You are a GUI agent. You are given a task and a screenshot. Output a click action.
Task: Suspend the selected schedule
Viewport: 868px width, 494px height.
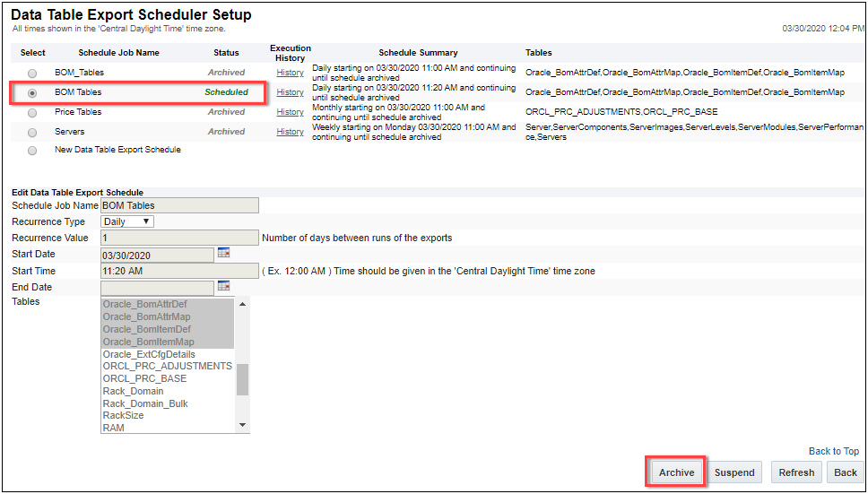click(734, 472)
